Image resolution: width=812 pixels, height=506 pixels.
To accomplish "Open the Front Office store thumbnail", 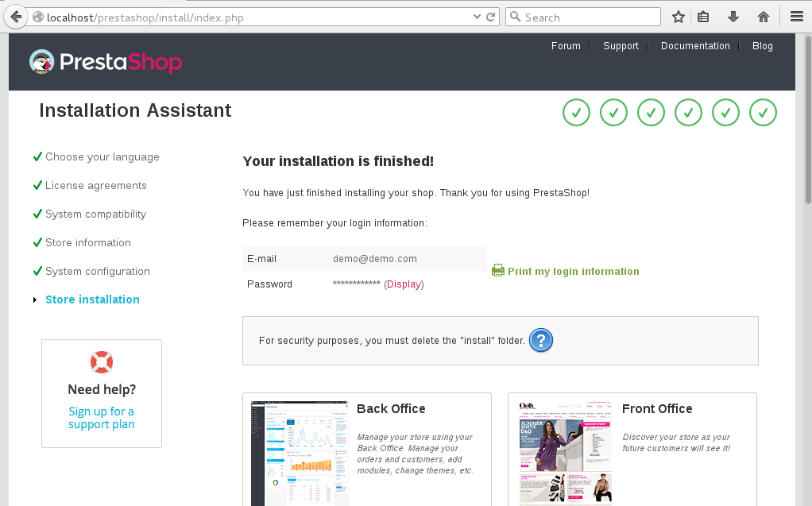I will pos(565,453).
